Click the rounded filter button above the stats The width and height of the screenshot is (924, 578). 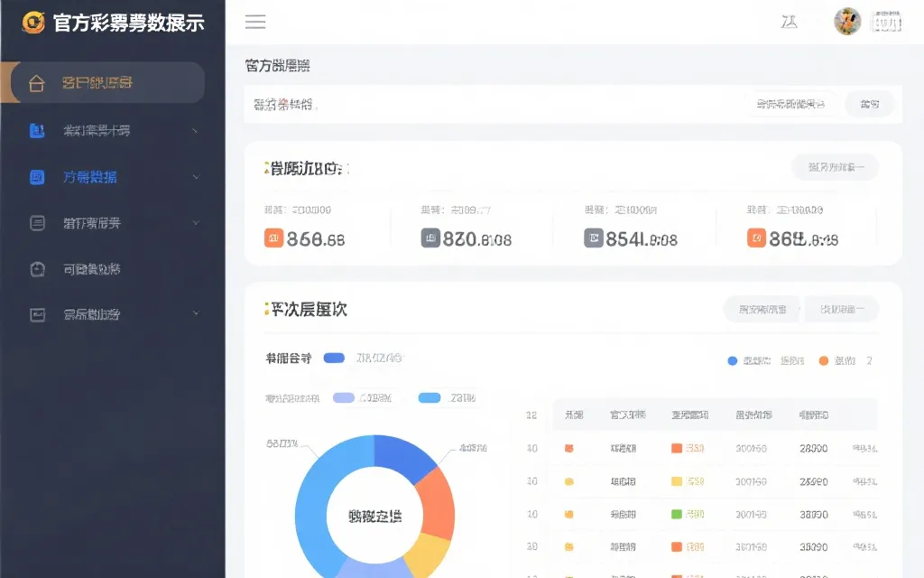(x=835, y=167)
